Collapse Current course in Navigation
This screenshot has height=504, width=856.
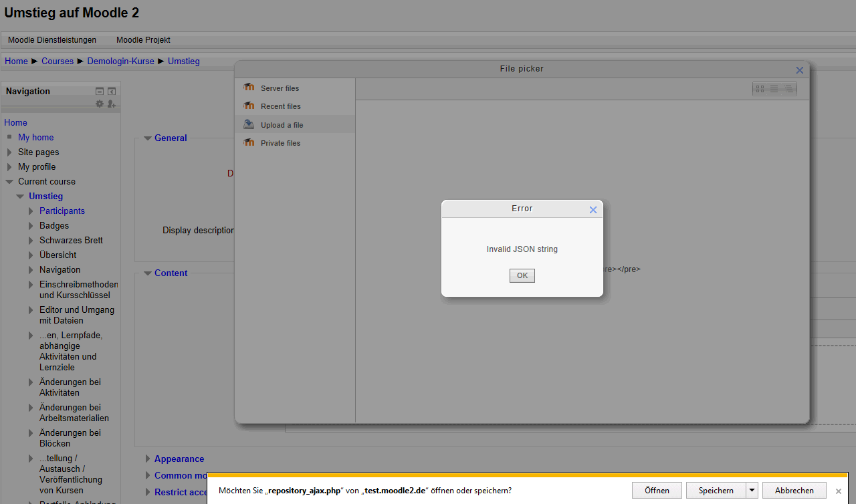click(x=9, y=181)
